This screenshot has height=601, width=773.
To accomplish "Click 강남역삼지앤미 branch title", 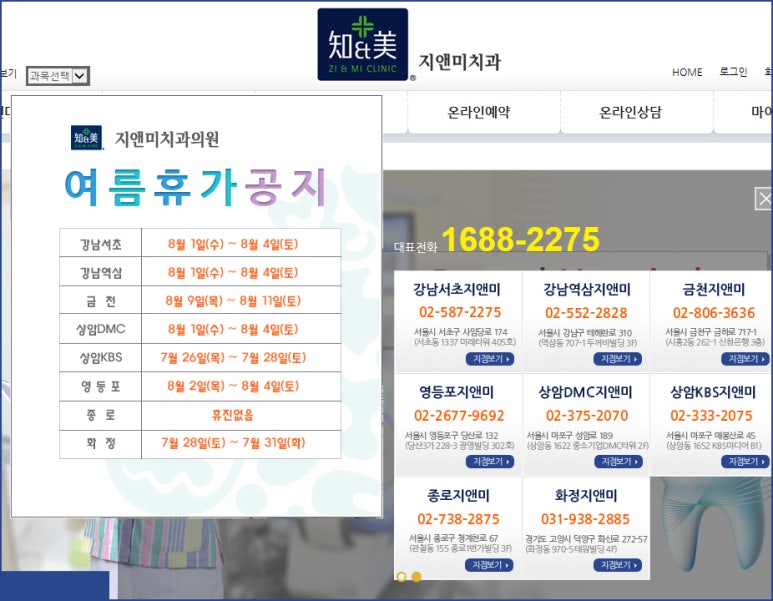I will pyautogui.click(x=587, y=289).
